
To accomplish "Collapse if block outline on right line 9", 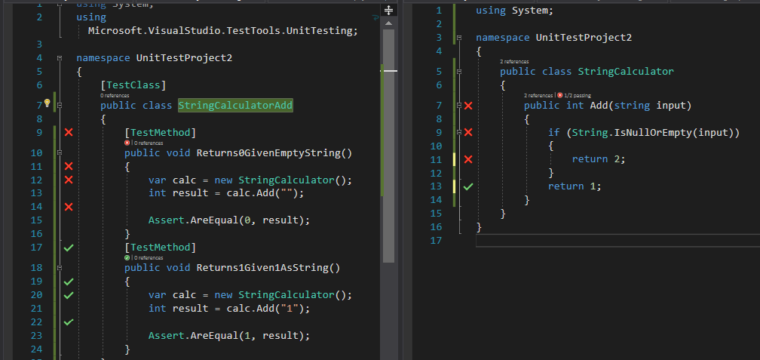I will tap(459, 132).
